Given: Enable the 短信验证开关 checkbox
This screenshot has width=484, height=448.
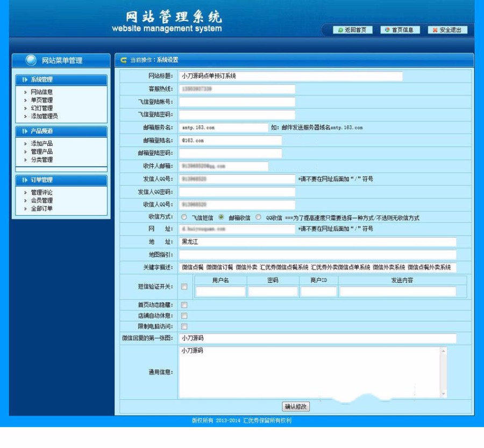Looking at the screenshot, I should [183, 288].
